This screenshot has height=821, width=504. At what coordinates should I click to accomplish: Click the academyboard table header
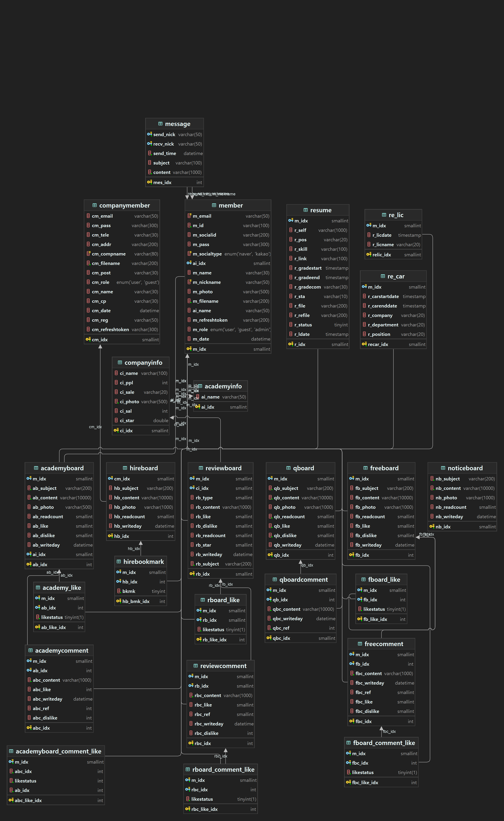coord(62,468)
